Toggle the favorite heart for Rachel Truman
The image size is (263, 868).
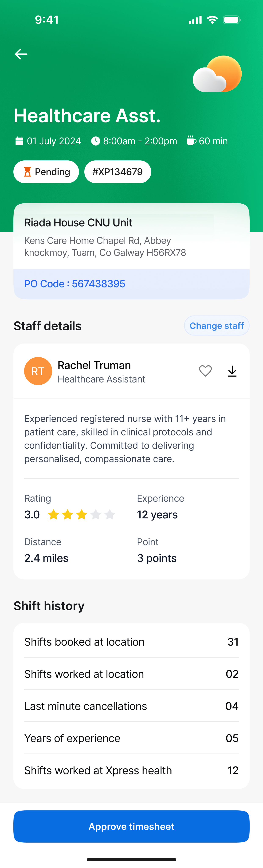[x=205, y=371]
